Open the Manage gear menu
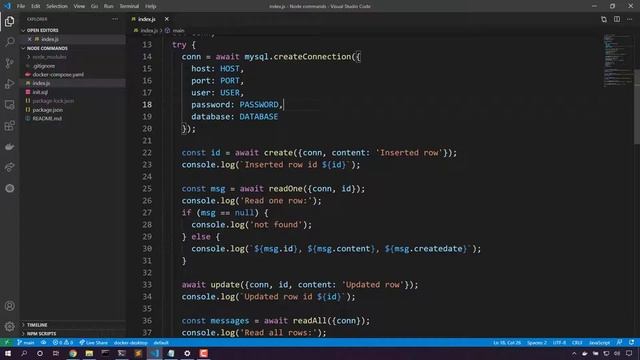The image size is (640, 360). click(10, 327)
